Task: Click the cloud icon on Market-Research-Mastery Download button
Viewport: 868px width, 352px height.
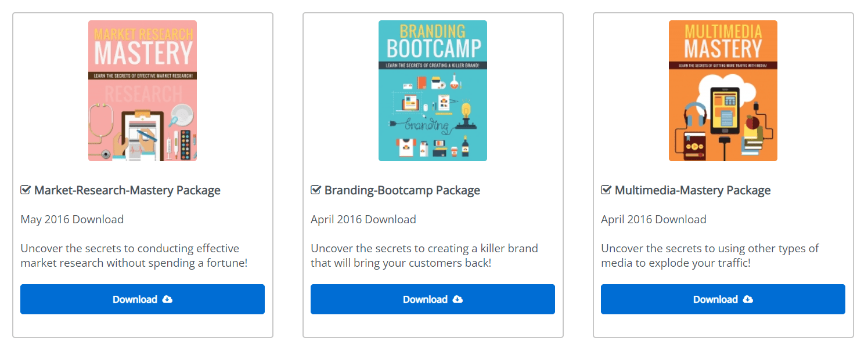Action: pyautogui.click(x=167, y=299)
